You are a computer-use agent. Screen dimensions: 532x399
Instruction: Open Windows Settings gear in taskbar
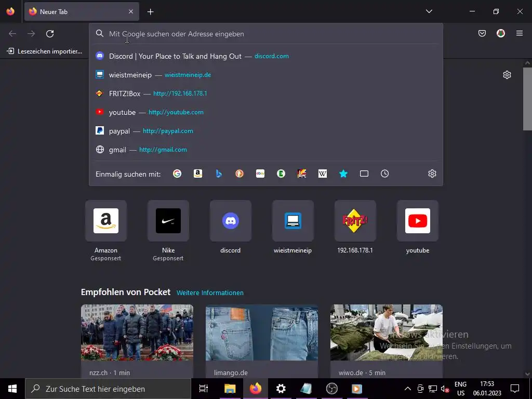coord(281,389)
